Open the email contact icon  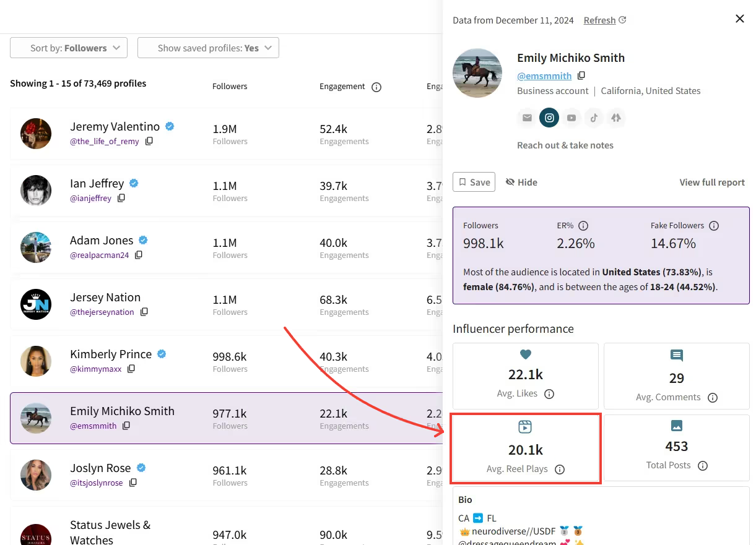click(527, 118)
